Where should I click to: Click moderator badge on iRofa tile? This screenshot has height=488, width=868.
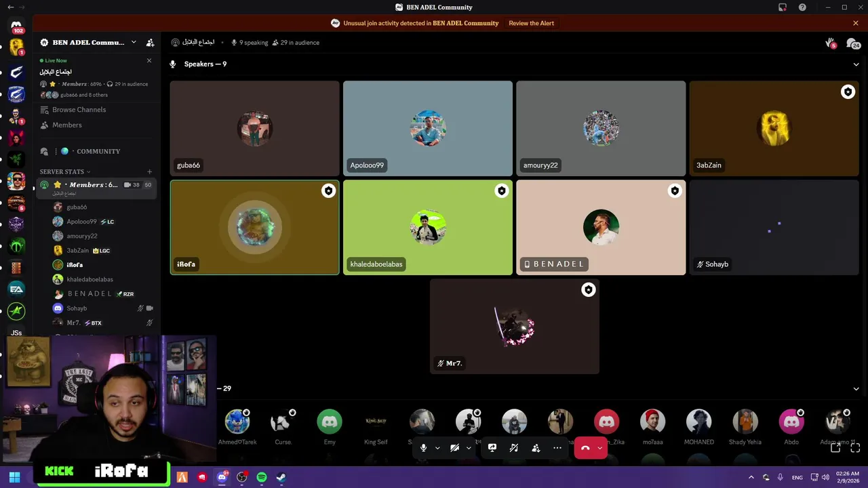pos(328,191)
